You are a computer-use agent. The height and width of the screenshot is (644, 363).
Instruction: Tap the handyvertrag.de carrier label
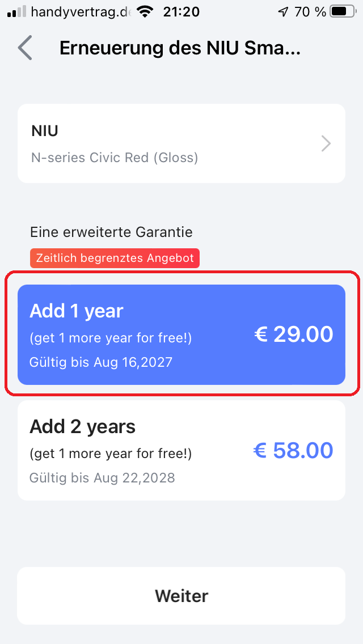(x=81, y=11)
